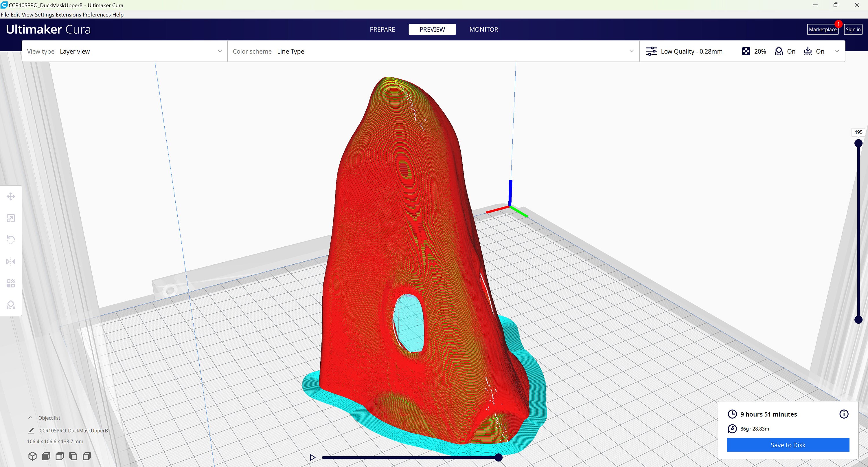This screenshot has width=868, height=467.
Task: Toggle build plate adhesion setting
Action: click(814, 51)
